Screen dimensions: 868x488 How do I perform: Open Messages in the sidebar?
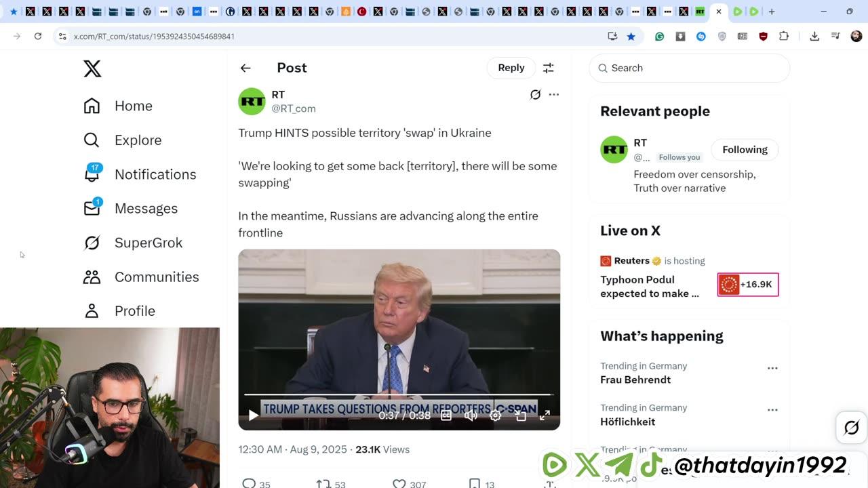pos(130,209)
